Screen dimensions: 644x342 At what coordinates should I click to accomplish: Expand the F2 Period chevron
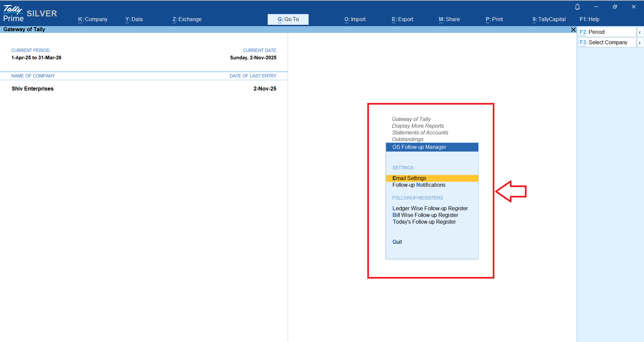pyautogui.click(x=640, y=32)
